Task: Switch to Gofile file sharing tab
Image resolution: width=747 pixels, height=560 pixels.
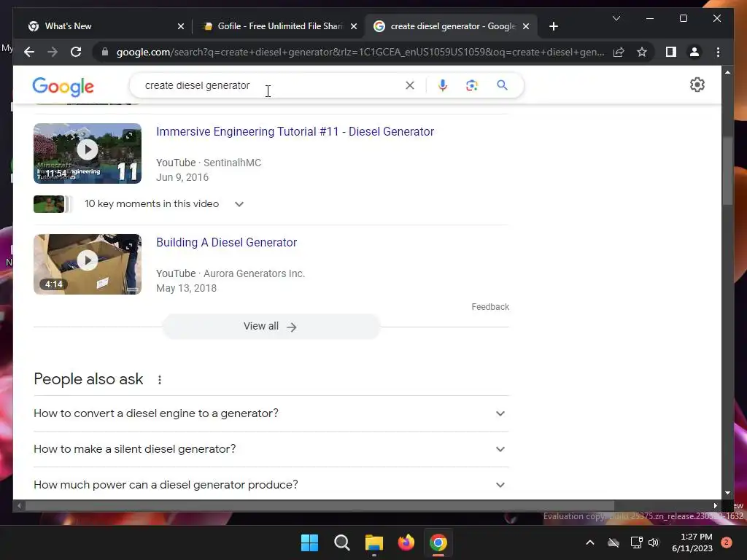Action: coord(279,26)
